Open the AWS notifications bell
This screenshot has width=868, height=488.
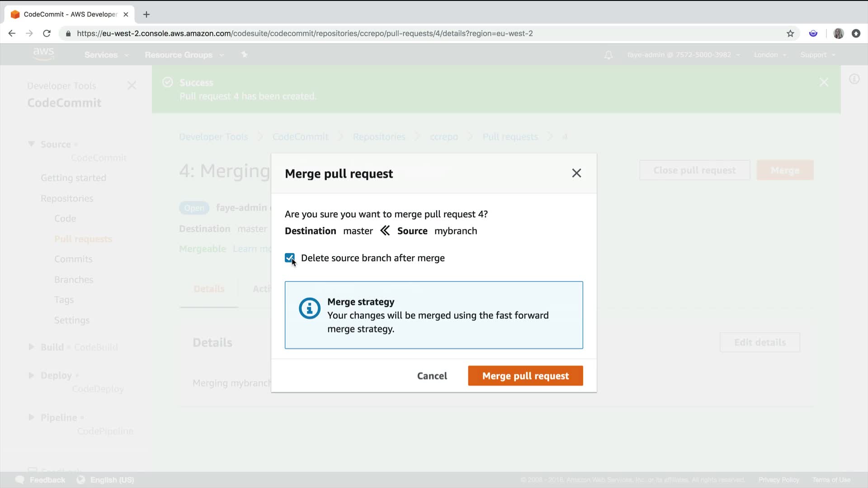tap(609, 55)
